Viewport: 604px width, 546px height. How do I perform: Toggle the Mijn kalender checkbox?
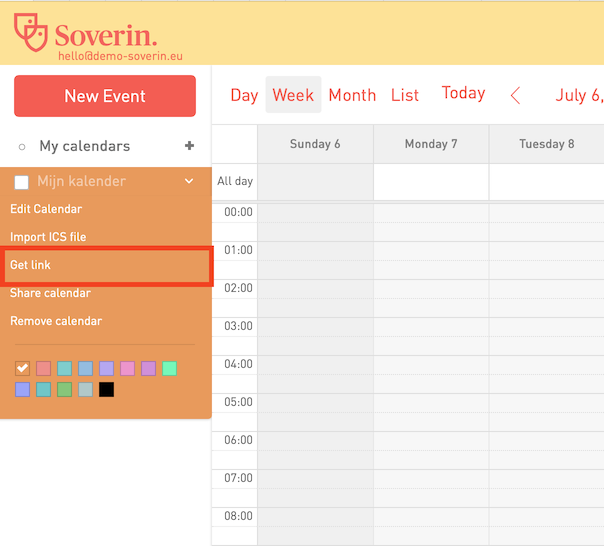[x=22, y=182]
